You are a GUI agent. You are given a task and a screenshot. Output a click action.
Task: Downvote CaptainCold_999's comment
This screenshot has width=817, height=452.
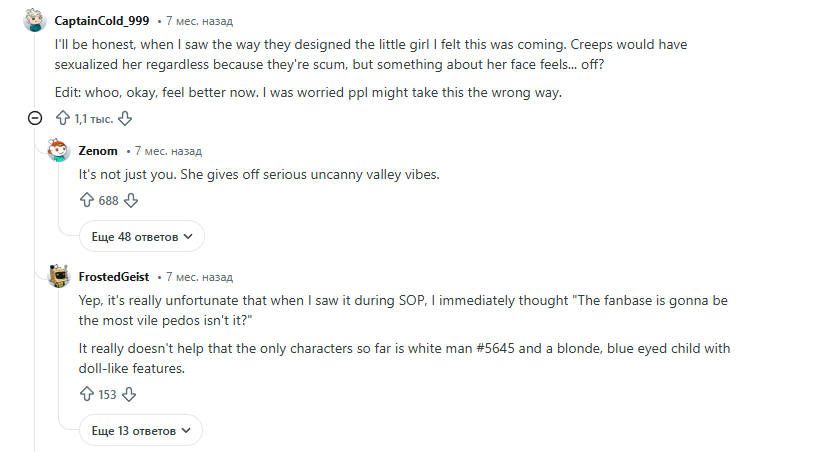[x=125, y=118]
